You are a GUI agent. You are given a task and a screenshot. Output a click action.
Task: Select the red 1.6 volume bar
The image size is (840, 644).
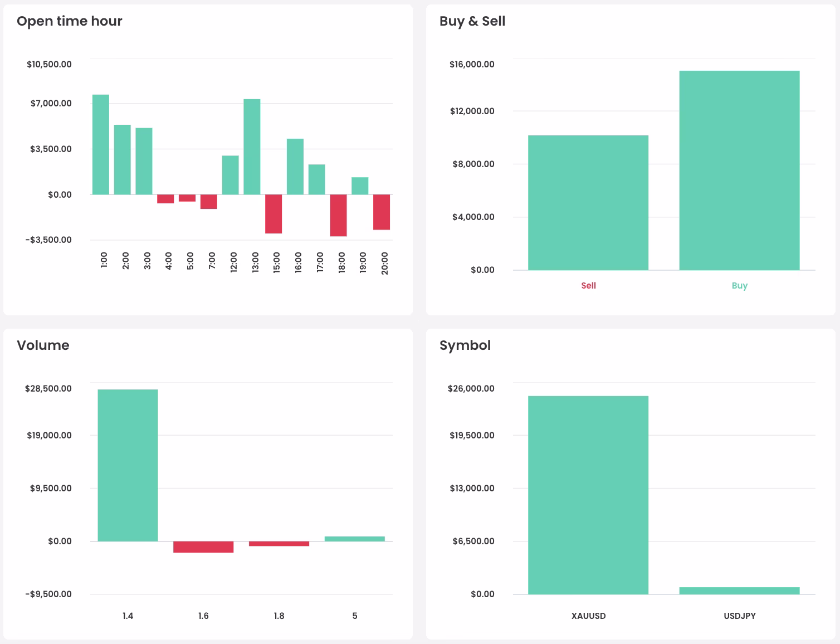click(203, 547)
